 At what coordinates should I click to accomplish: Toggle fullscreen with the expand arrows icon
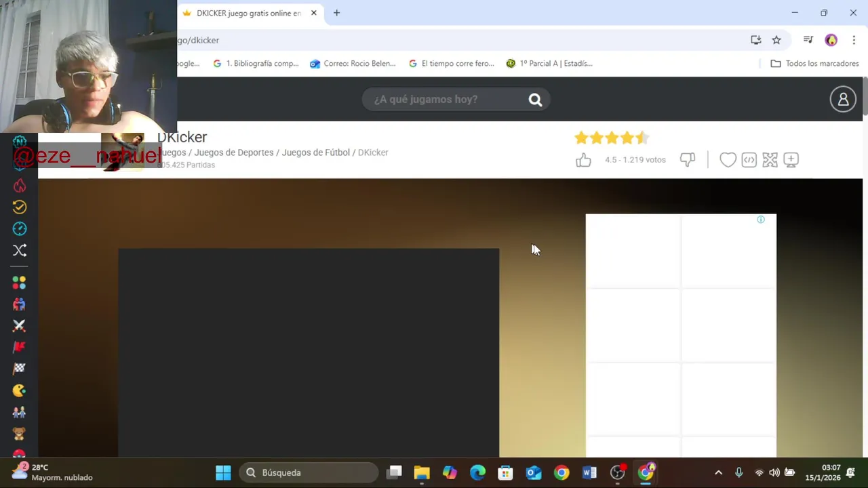tap(770, 160)
